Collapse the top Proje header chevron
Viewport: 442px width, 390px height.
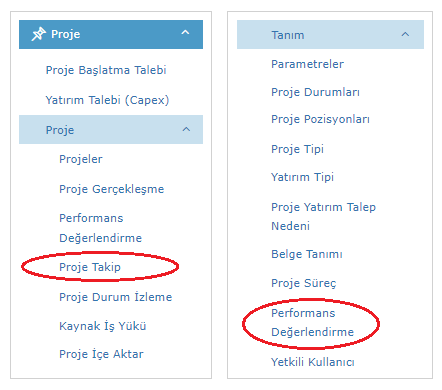[x=185, y=33]
